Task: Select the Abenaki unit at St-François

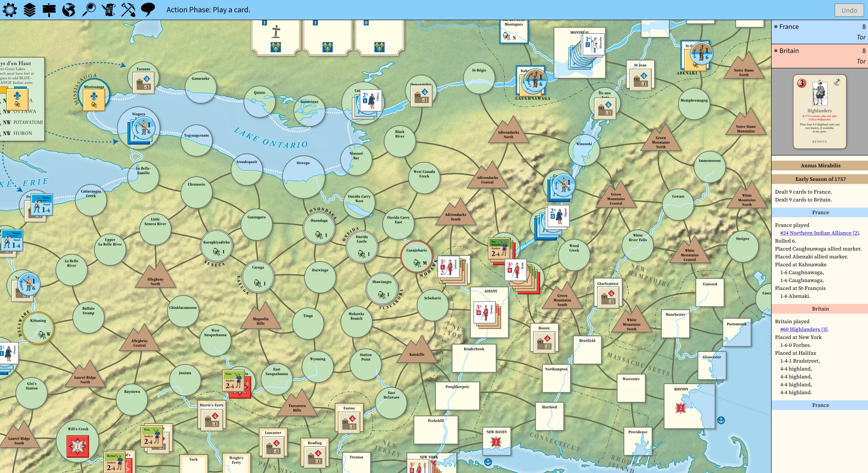Action: point(701,53)
